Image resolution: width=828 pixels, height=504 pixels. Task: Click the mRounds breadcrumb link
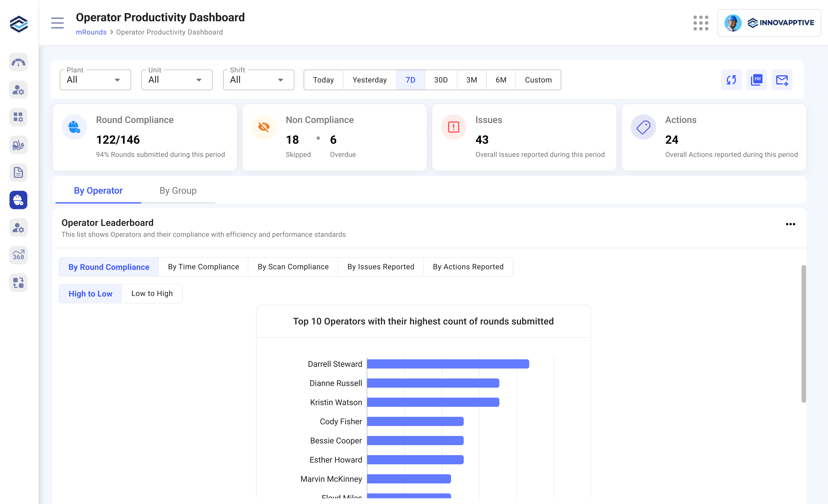click(91, 32)
